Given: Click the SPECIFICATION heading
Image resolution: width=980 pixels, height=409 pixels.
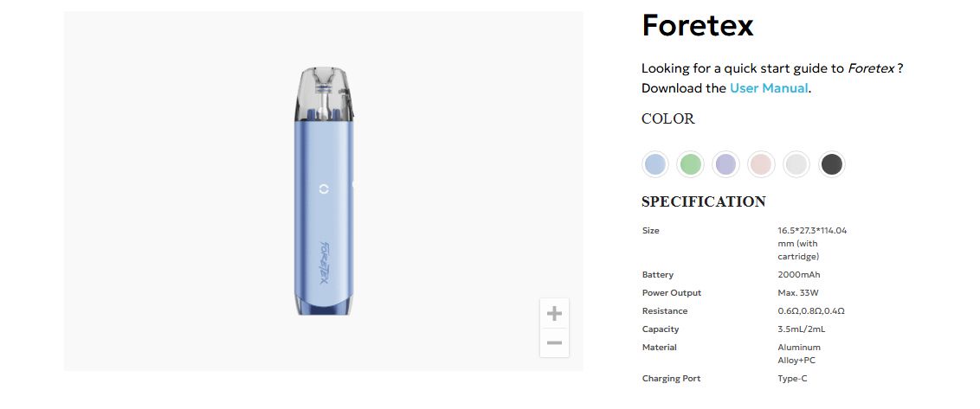Looking at the screenshot, I should click(703, 202).
